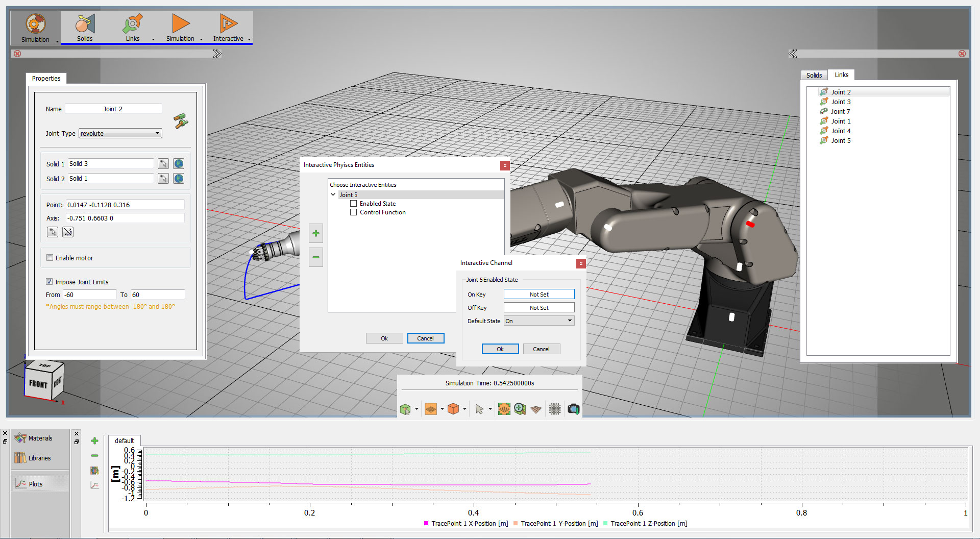Image resolution: width=980 pixels, height=539 pixels.
Task: Click orange grid plane view icon
Action: tap(431, 409)
